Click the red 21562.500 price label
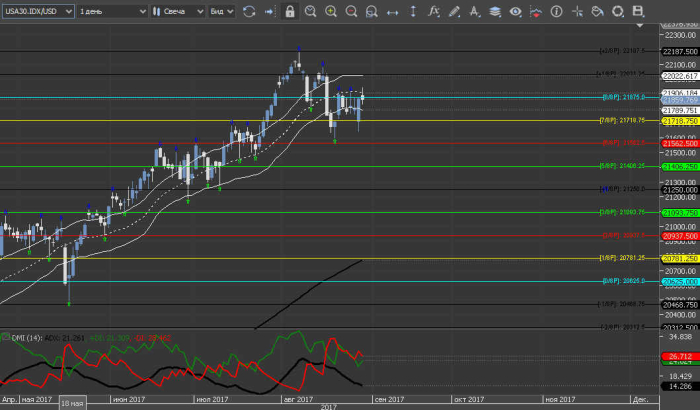 [x=680, y=143]
